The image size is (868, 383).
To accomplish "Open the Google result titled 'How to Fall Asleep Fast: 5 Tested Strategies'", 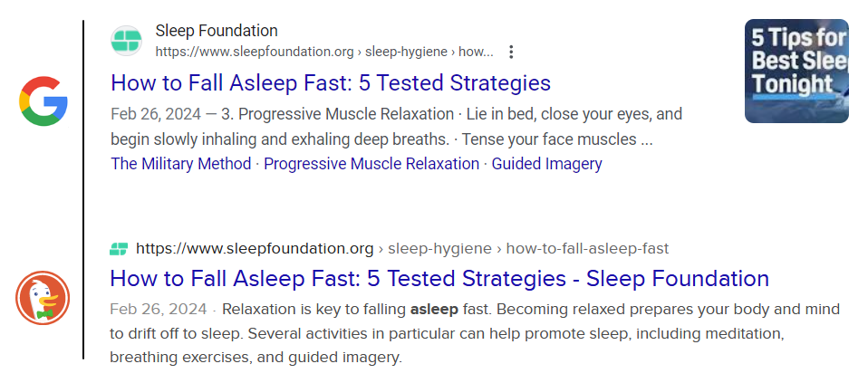I will 331,83.
